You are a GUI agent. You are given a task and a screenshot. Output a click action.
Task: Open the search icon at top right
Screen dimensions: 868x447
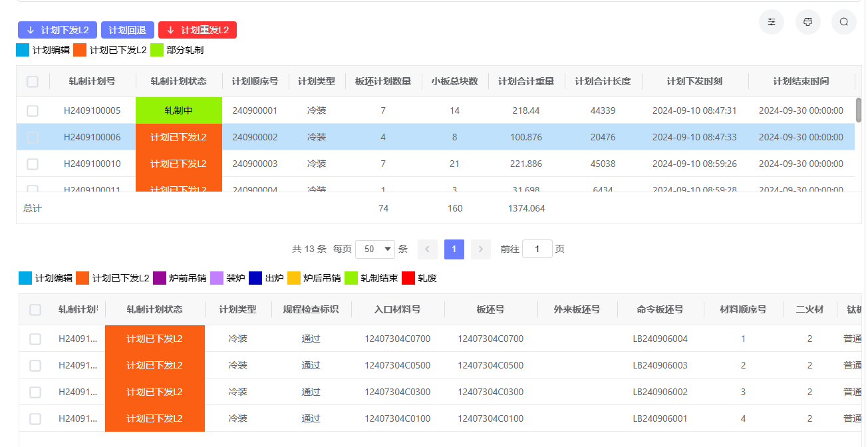843,22
